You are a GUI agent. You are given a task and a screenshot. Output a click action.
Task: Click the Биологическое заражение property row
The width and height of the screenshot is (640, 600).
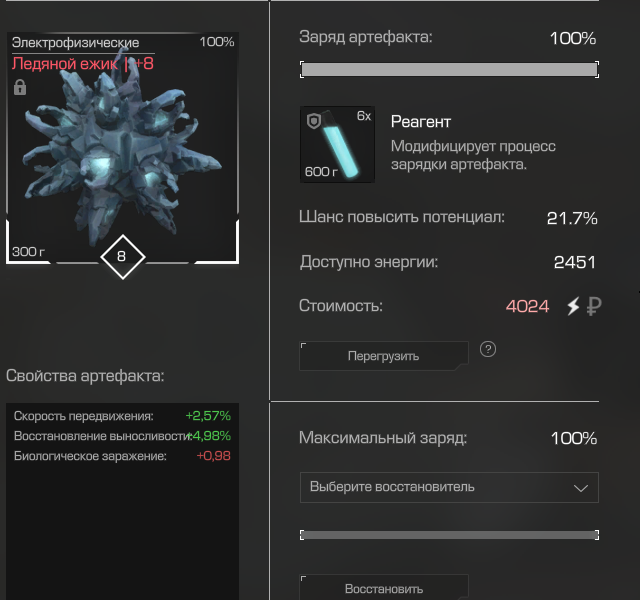click(x=122, y=456)
